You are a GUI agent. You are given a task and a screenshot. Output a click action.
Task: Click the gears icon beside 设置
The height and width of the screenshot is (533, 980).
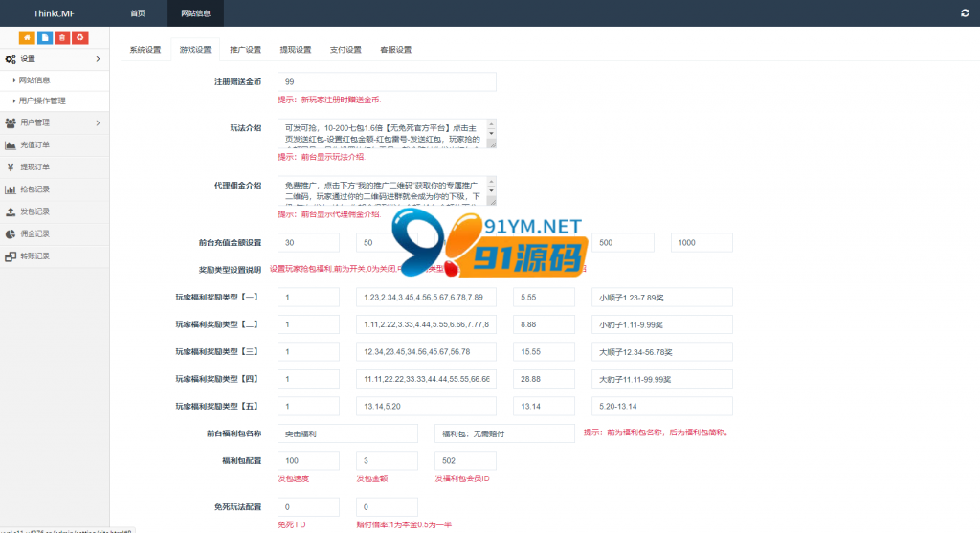click(11, 58)
